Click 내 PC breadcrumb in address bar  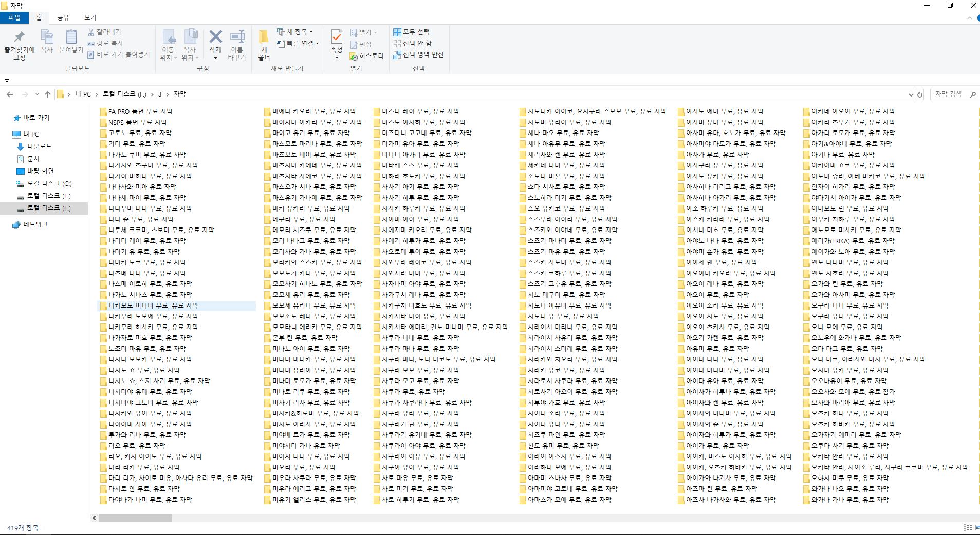click(x=83, y=94)
